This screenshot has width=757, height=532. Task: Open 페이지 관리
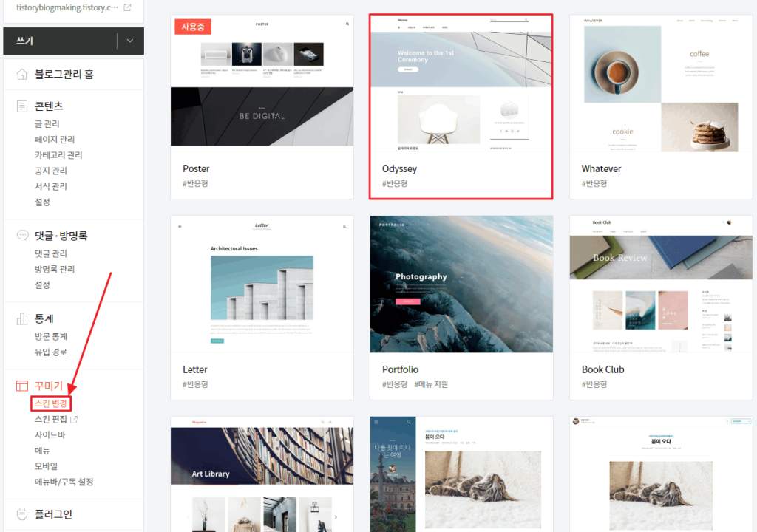[x=55, y=139]
